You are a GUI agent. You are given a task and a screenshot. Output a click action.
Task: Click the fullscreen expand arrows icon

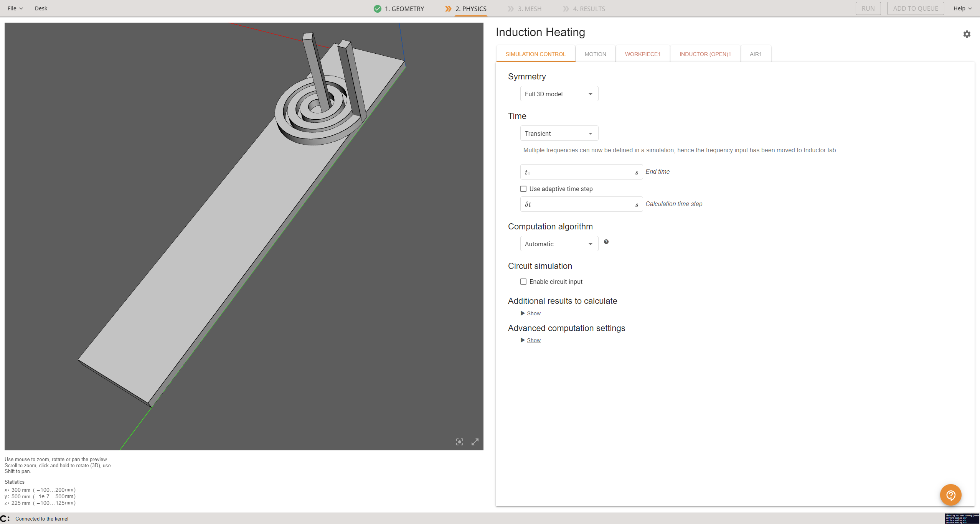tap(475, 442)
